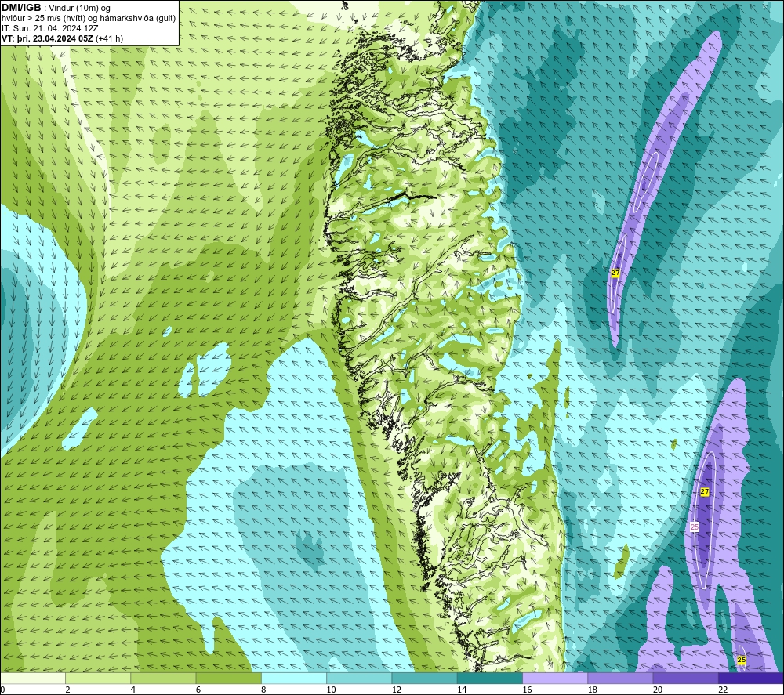
Task: Pick the light green 2–4 m/s swatch
Action: click(98, 678)
